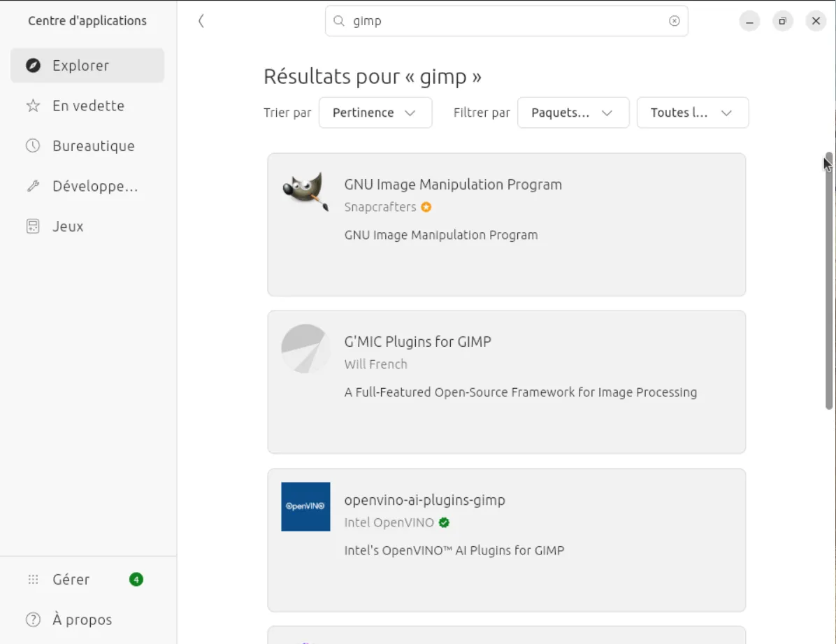Click the back arrow in header
This screenshot has width=836, height=644.
(201, 21)
